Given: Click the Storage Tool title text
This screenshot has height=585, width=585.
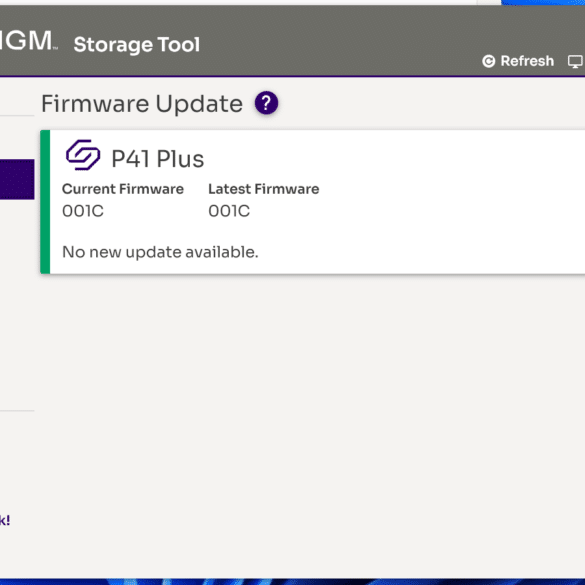Looking at the screenshot, I should coord(137,45).
